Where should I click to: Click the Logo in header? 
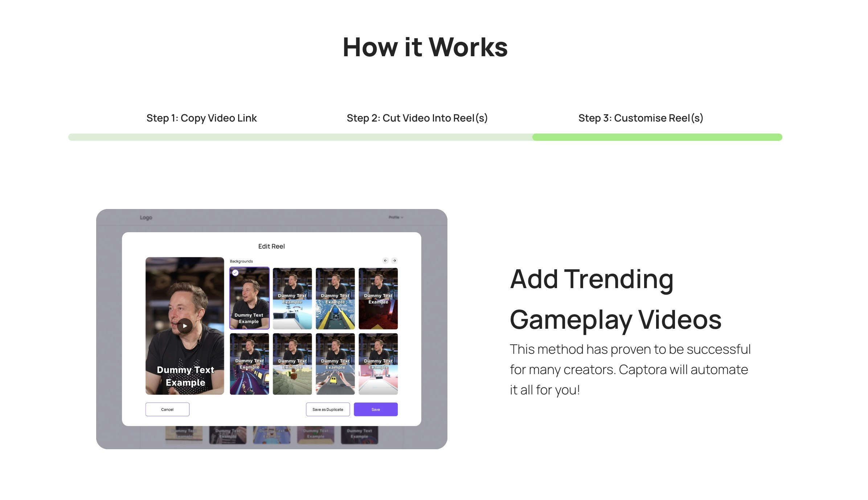click(146, 218)
